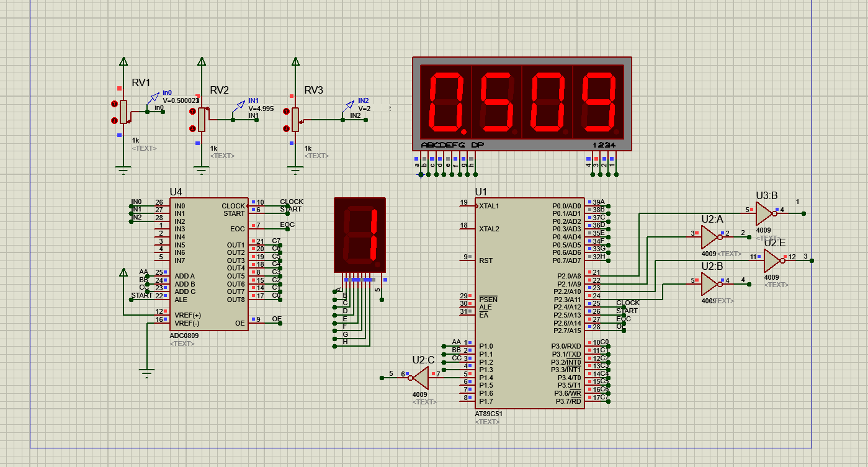Image resolution: width=868 pixels, height=467 pixels.
Task: Select the IN1 voltage probe arrow
Action: pos(239,107)
